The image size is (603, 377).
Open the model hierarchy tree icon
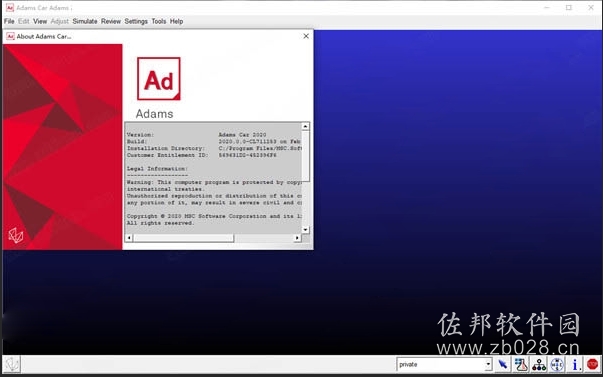[x=539, y=364]
